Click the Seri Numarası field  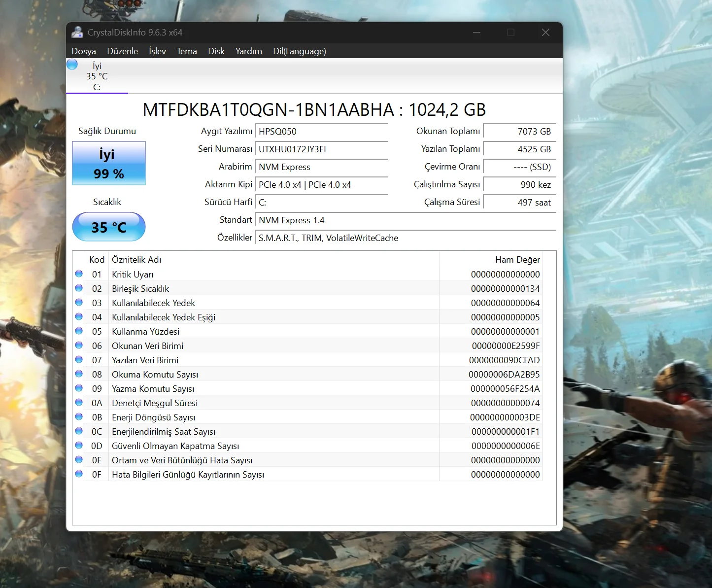321,149
